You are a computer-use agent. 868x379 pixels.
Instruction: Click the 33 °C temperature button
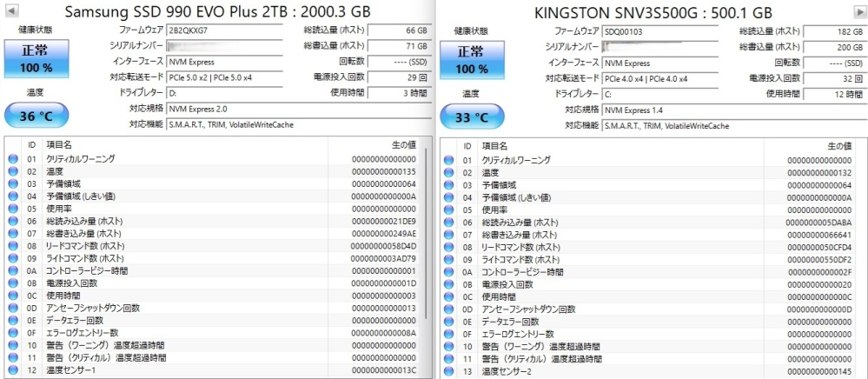(472, 117)
